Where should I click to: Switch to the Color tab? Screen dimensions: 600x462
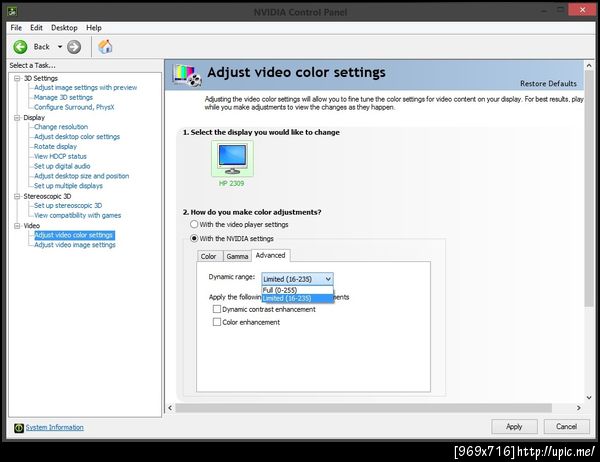tap(209, 256)
